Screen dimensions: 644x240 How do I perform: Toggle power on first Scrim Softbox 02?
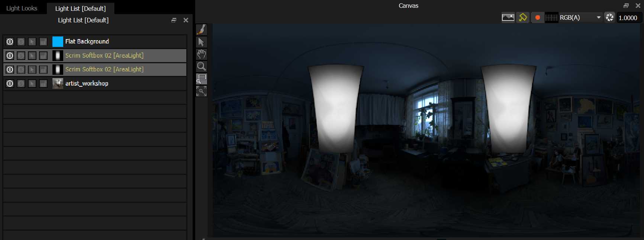pyautogui.click(x=10, y=55)
